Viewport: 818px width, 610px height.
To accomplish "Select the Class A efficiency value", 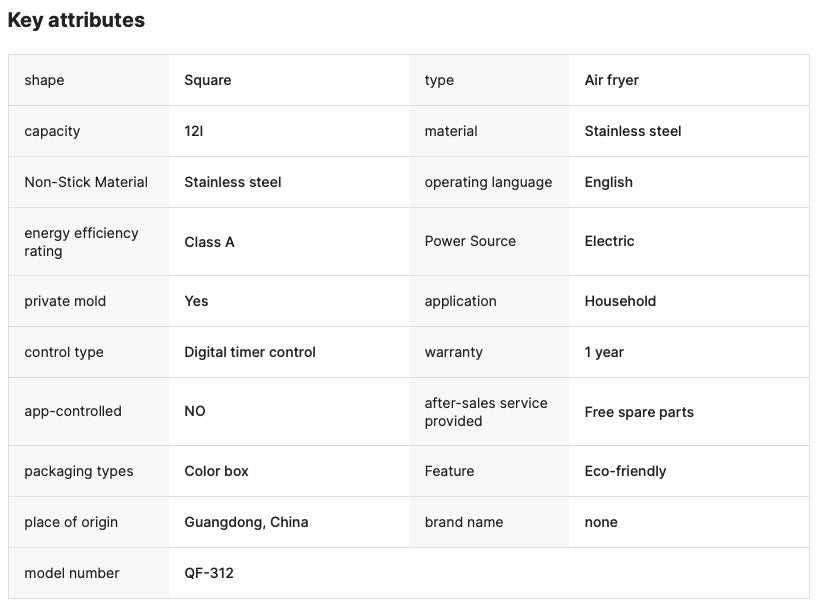I will (209, 242).
